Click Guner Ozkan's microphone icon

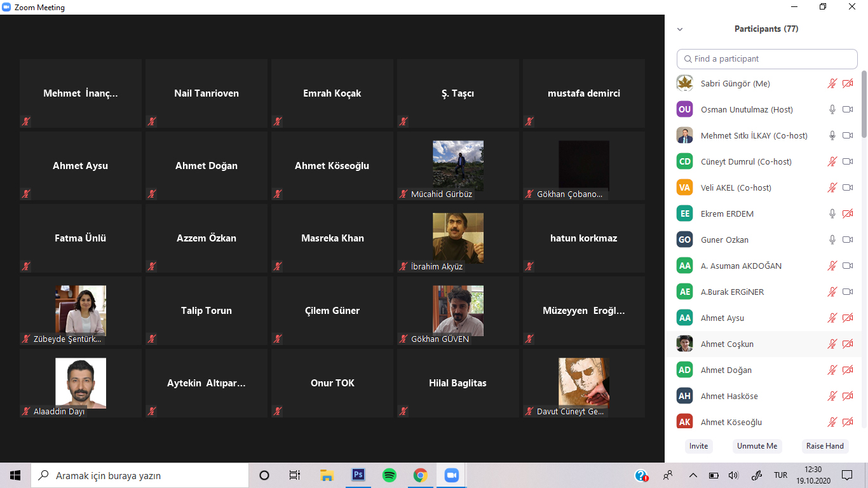click(x=832, y=240)
